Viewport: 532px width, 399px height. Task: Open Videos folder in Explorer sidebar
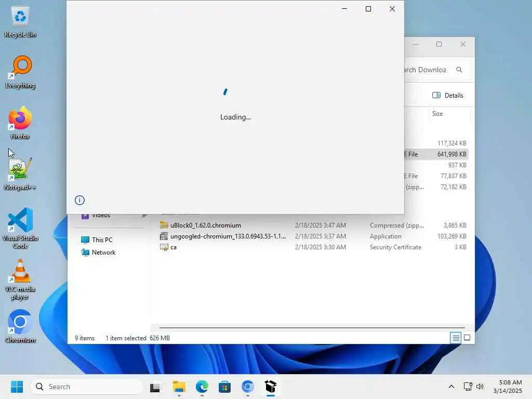tap(101, 216)
